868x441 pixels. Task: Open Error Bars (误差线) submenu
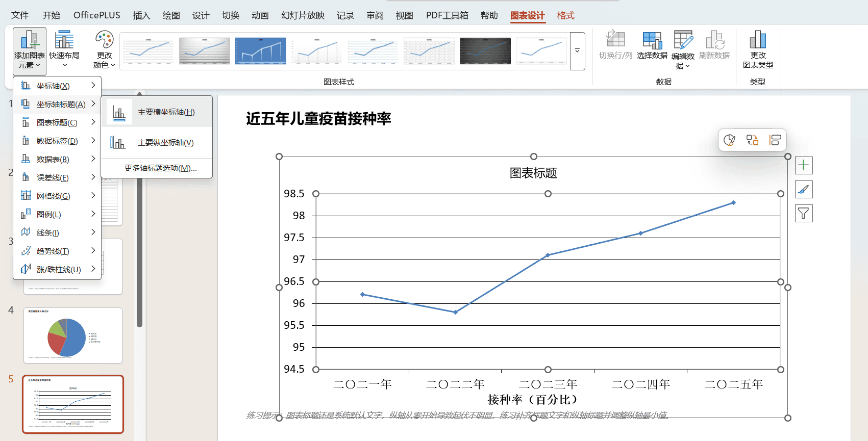pos(57,177)
